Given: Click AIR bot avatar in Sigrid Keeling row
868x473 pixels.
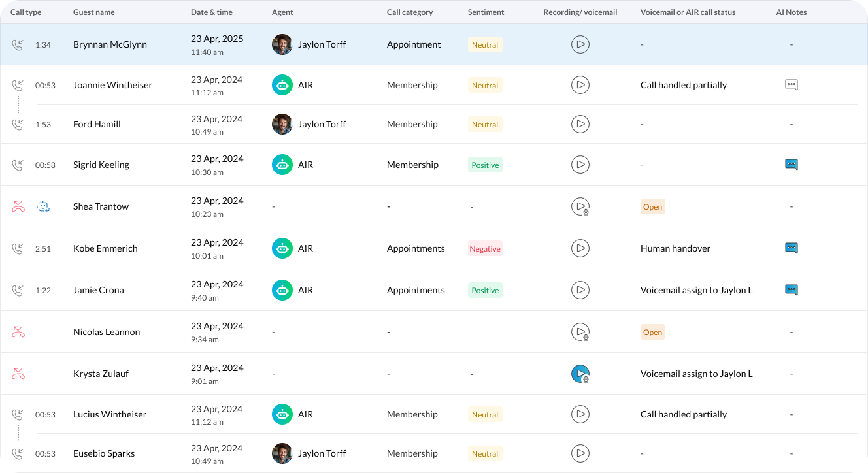Looking at the screenshot, I should [x=282, y=165].
